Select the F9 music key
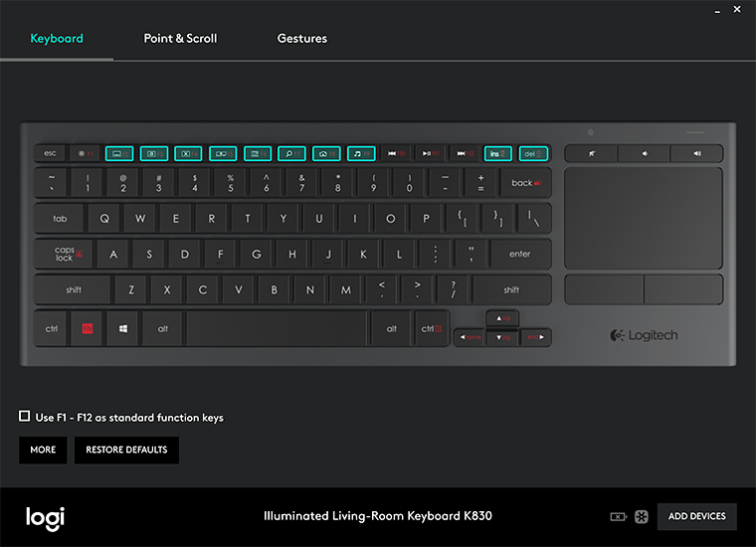The image size is (756, 547). point(362,154)
